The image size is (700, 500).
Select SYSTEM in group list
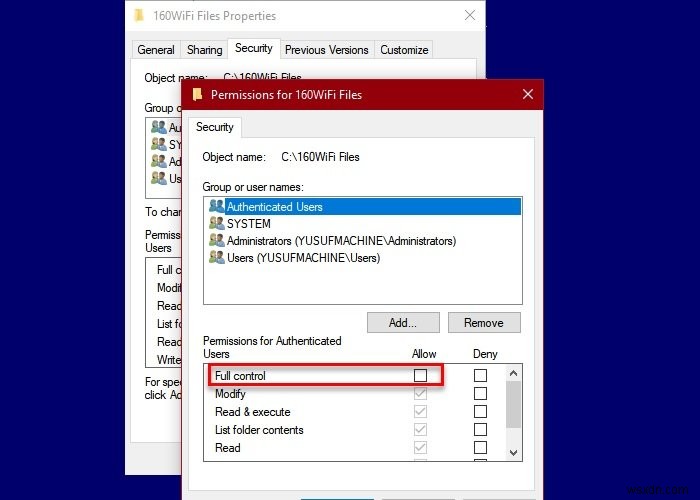click(364, 224)
